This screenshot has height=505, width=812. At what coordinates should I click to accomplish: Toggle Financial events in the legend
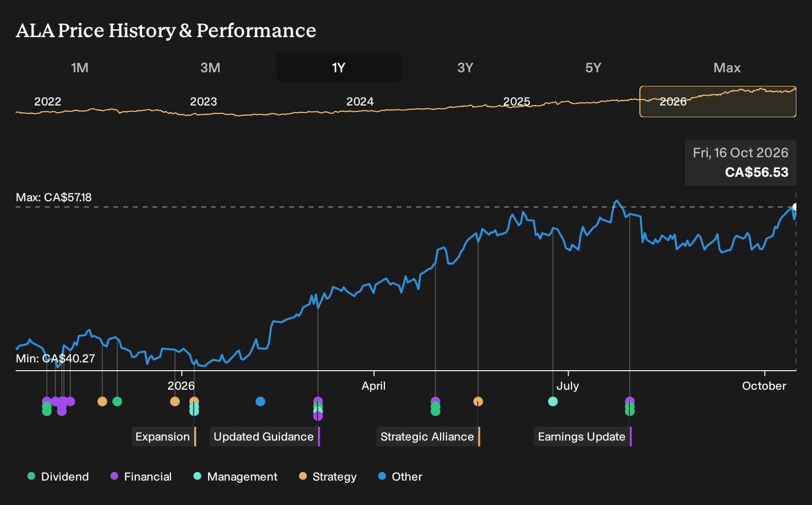(141, 477)
